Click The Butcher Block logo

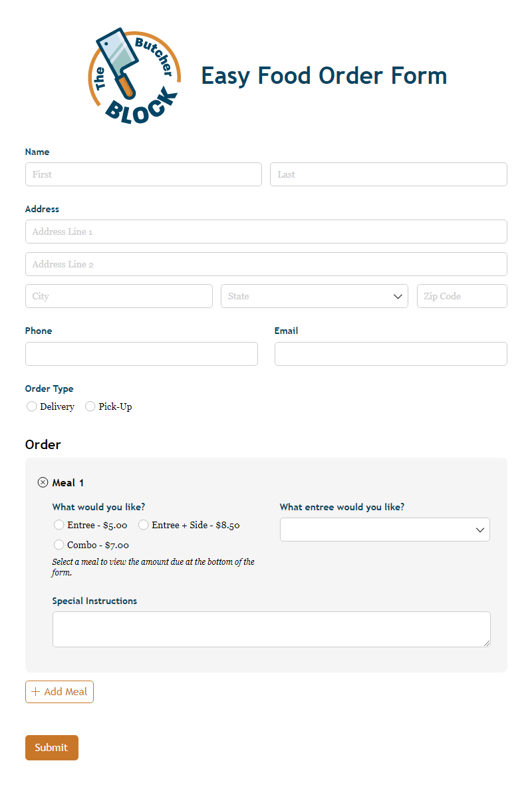(134, 76)
